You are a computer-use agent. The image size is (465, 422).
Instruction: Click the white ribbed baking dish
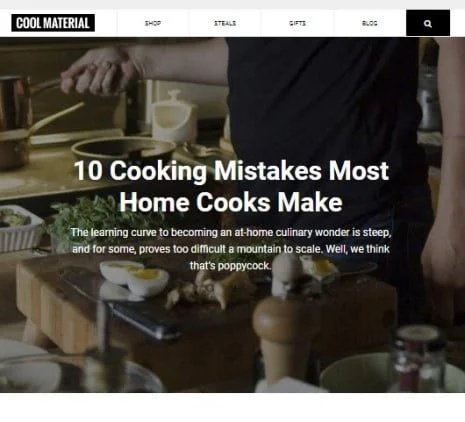click(x=20, y=228)
